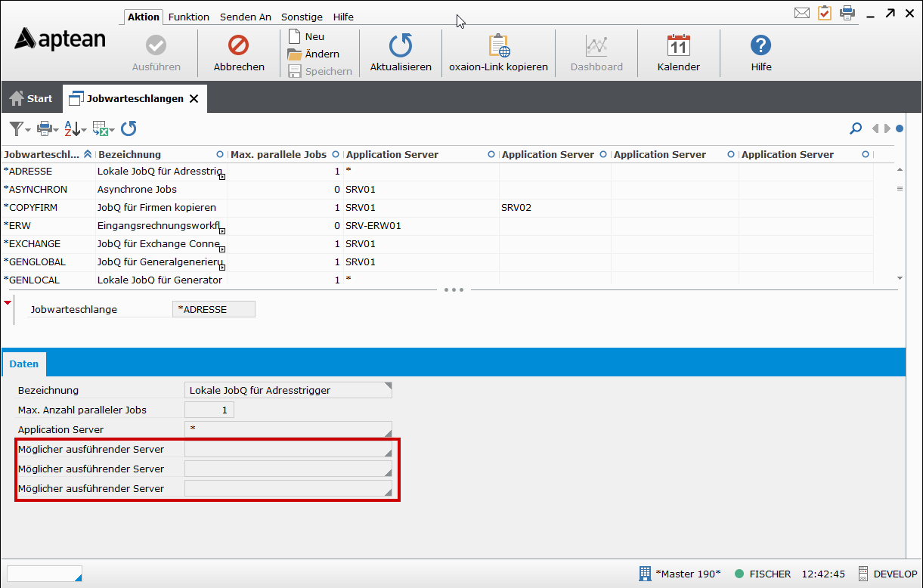The width and height of the screenshot is (923, 588).
Task: Toggle sort order on Jobwarteschlange column chevron
Action: coord(88,154)
